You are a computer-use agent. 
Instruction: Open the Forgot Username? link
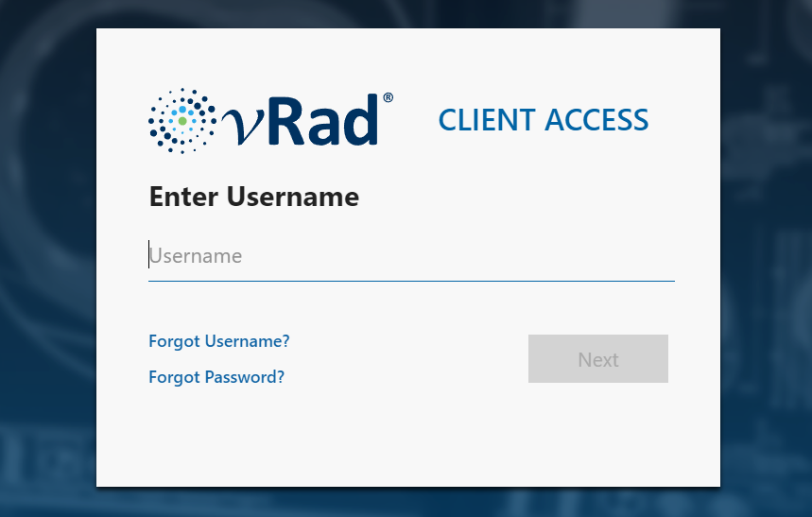point(219,341)
